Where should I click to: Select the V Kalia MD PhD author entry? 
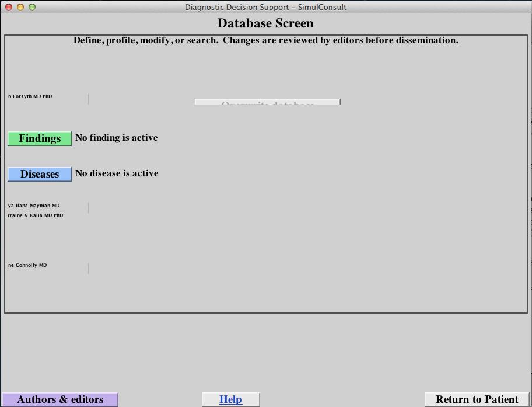(36, 215)
